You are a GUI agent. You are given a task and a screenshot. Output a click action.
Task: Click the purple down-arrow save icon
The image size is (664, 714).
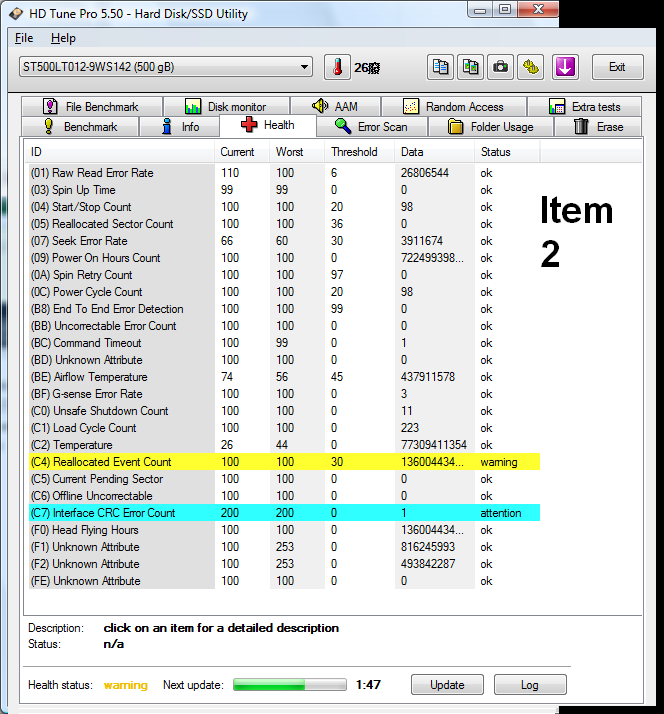click(565, 67)
